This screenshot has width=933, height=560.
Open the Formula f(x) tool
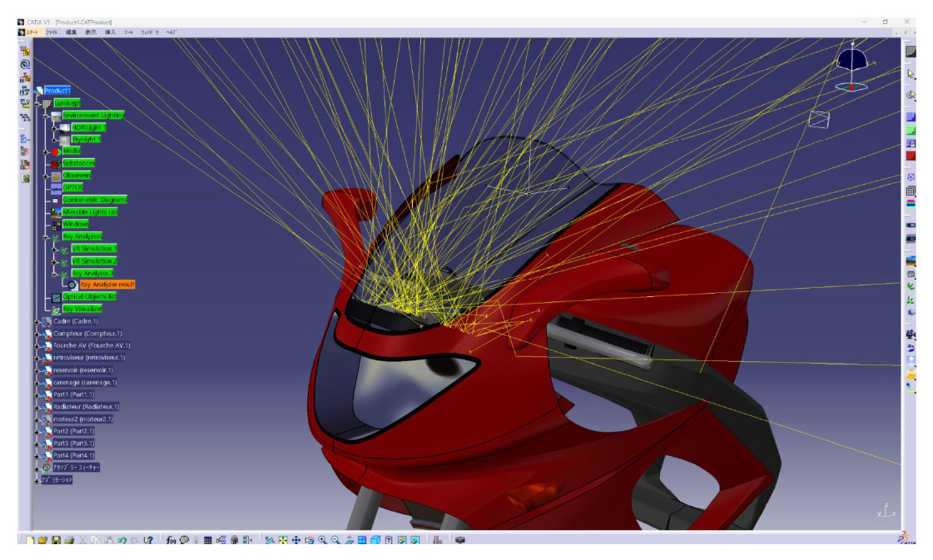tap(171, 540)
